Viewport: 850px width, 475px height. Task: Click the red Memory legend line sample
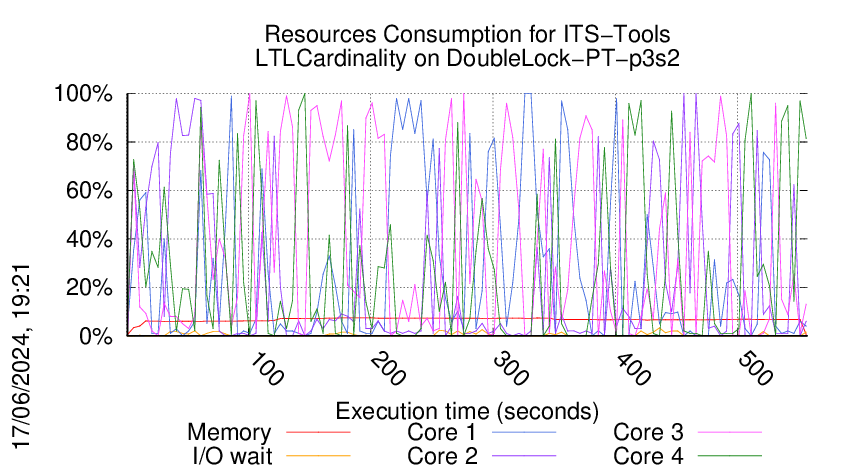[x=318, y=432]
